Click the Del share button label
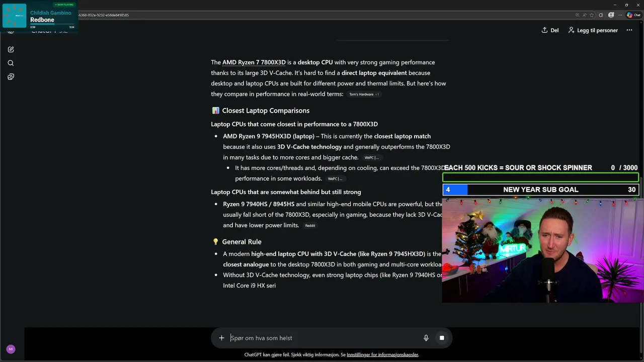The height and width of the screenshot is (362, 644). click(x=554, y=30)
